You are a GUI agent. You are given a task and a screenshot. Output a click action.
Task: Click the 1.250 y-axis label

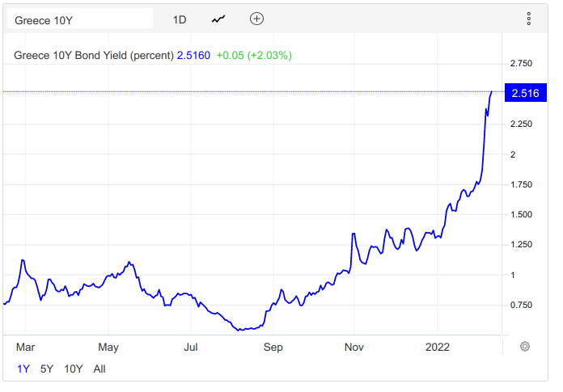click(522, 245)
